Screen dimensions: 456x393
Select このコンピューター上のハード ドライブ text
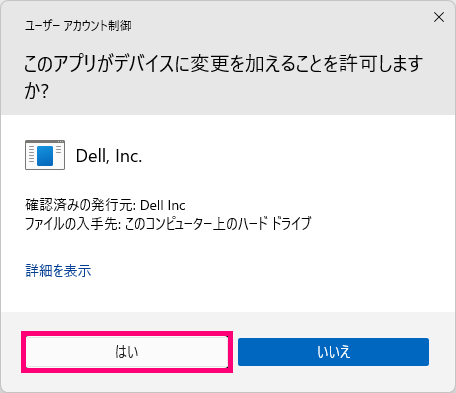[x=218, y=223]
